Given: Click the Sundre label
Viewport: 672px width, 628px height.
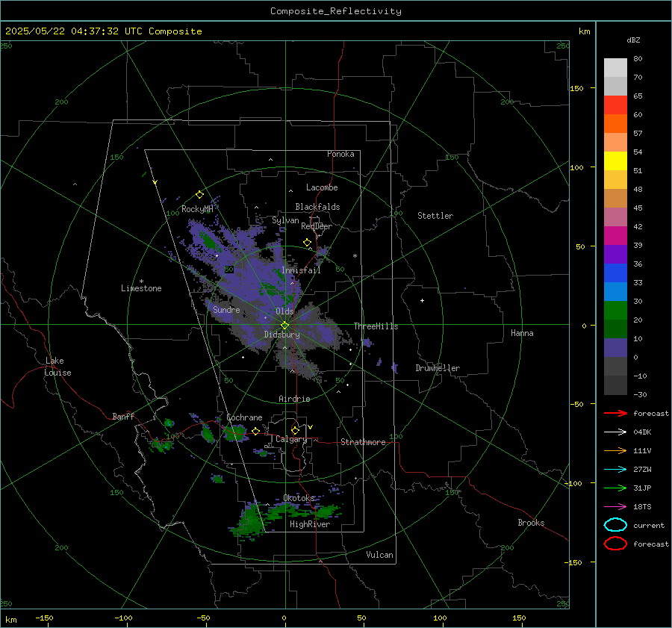Looking at the screenshot, I should click(226, 309).
